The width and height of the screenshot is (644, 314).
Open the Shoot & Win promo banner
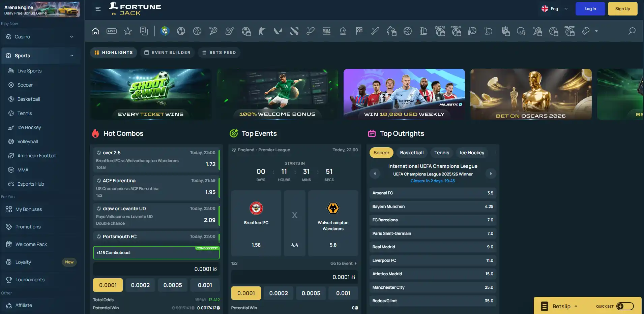click(x=151, y=94)
